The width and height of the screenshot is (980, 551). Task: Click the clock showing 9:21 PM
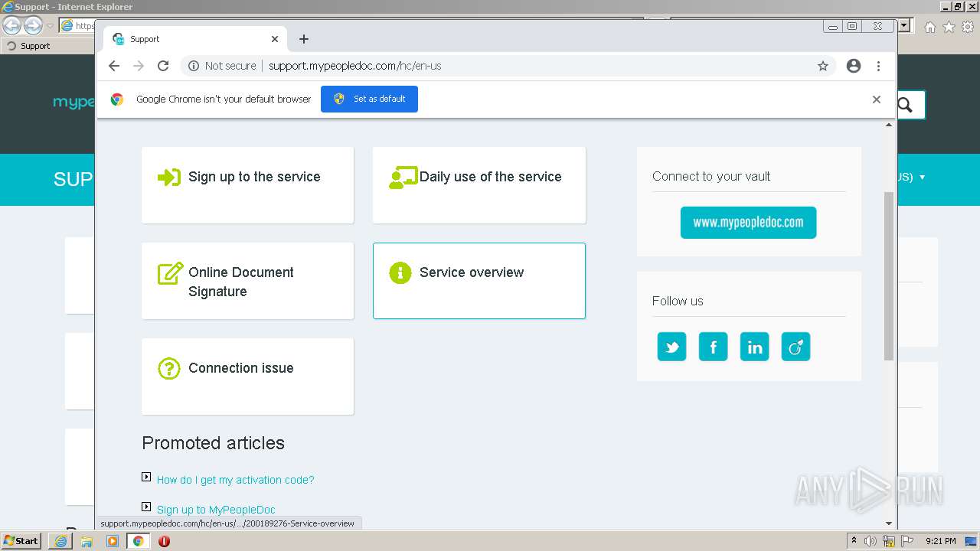pyautogui.click(x=940, y=541)
